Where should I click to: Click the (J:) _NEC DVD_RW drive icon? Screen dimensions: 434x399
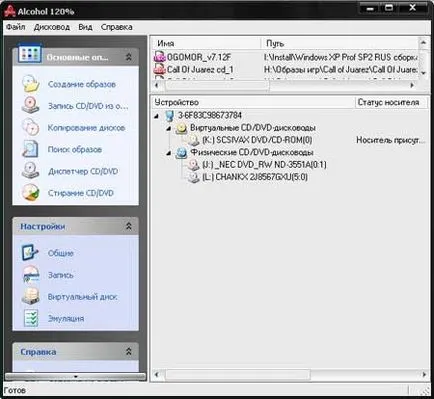194,165
